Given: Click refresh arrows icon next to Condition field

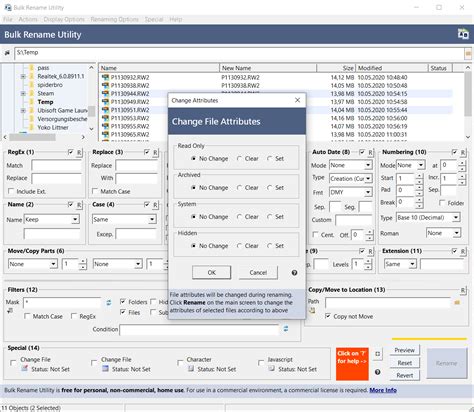Looking at the screenshot, I should click(x=286, y=329).
